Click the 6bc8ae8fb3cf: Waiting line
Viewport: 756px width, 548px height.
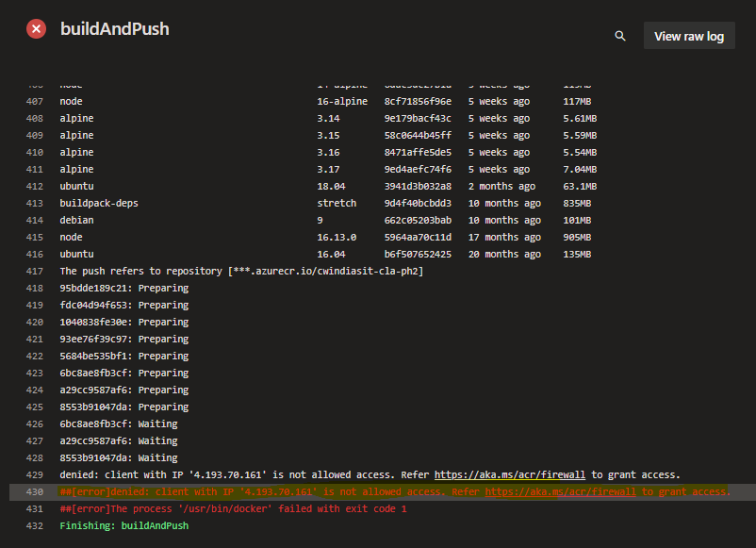point(119,424)
